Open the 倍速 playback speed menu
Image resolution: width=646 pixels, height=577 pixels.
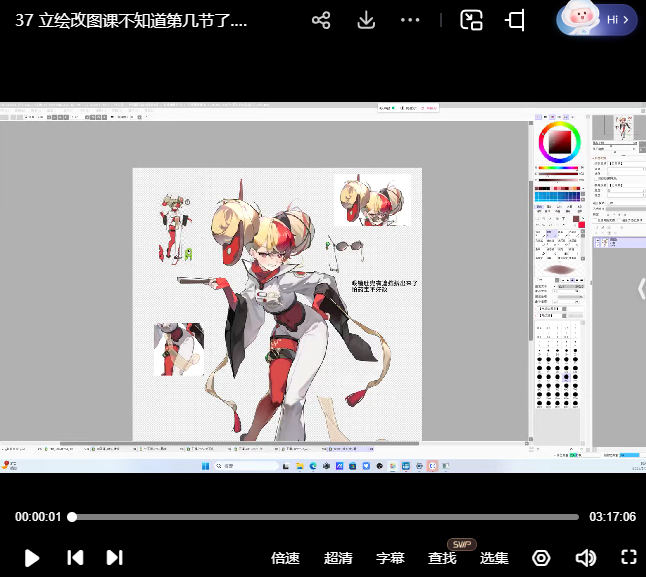tap(285, 558)
